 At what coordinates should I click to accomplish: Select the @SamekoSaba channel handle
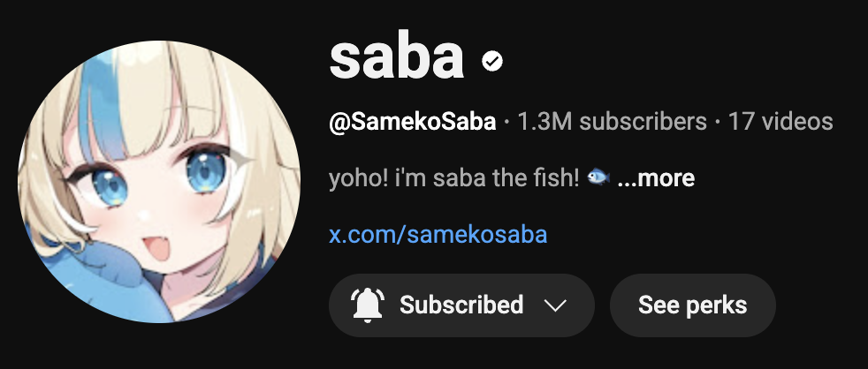(x=413, y=122)
